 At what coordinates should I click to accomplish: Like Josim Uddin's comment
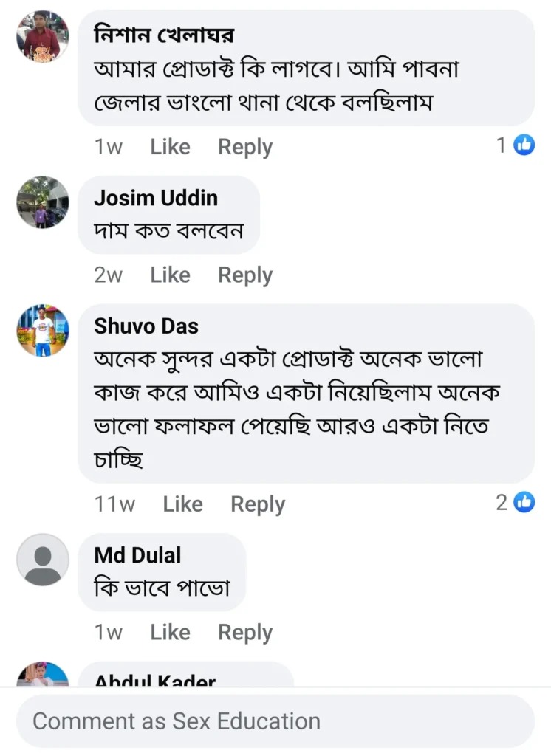click(x=170, y=275)
